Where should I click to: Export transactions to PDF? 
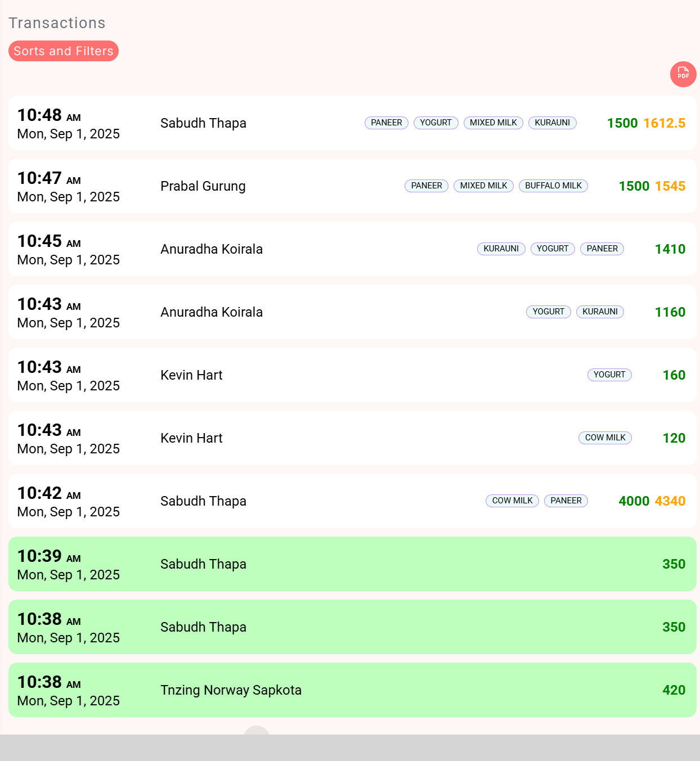(x=683, y=74)
